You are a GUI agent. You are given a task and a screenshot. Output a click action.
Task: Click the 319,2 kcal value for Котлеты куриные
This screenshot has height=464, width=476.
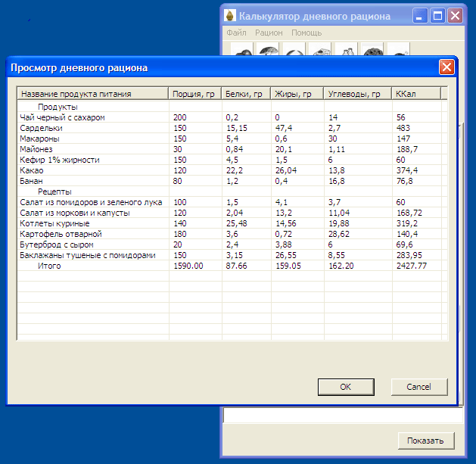pyautogui.click(x=407, y=223)
